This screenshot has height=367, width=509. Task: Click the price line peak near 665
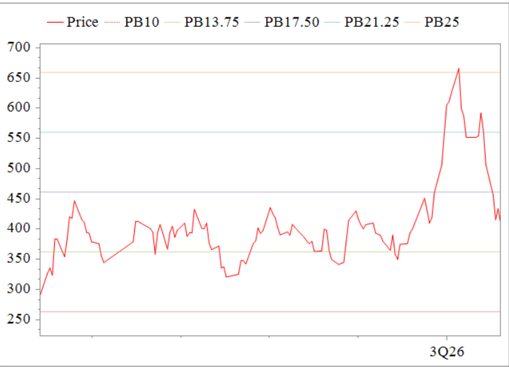(459, 69)
